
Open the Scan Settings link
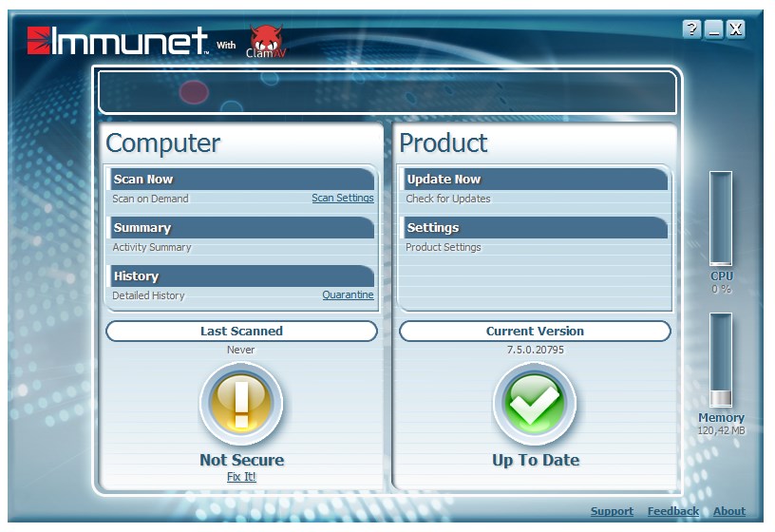pyautogui.click(x=342, y=199)
